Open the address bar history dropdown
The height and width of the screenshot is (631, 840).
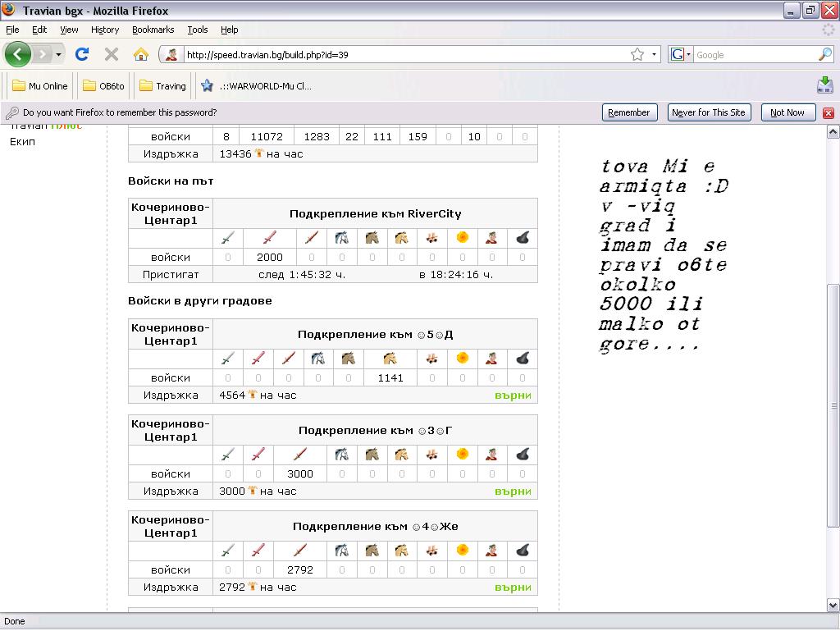[x=655, y=55]
